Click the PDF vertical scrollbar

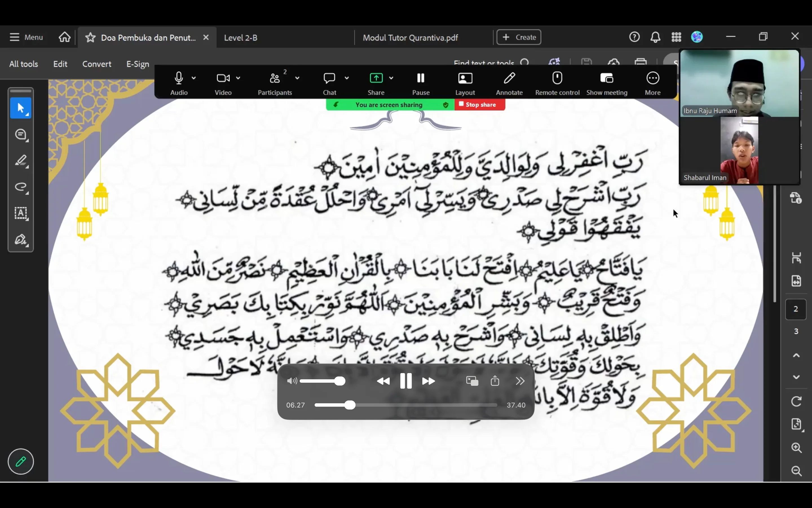[x=775, y=244]
